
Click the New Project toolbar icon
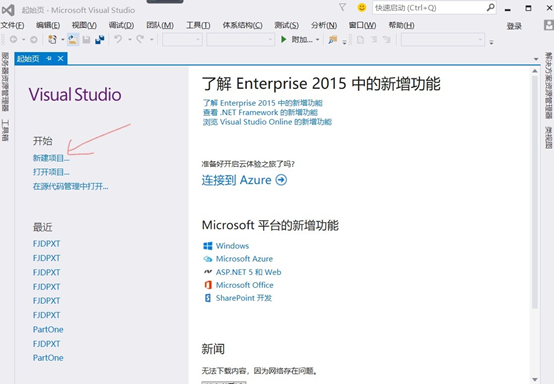pos(52,40)
